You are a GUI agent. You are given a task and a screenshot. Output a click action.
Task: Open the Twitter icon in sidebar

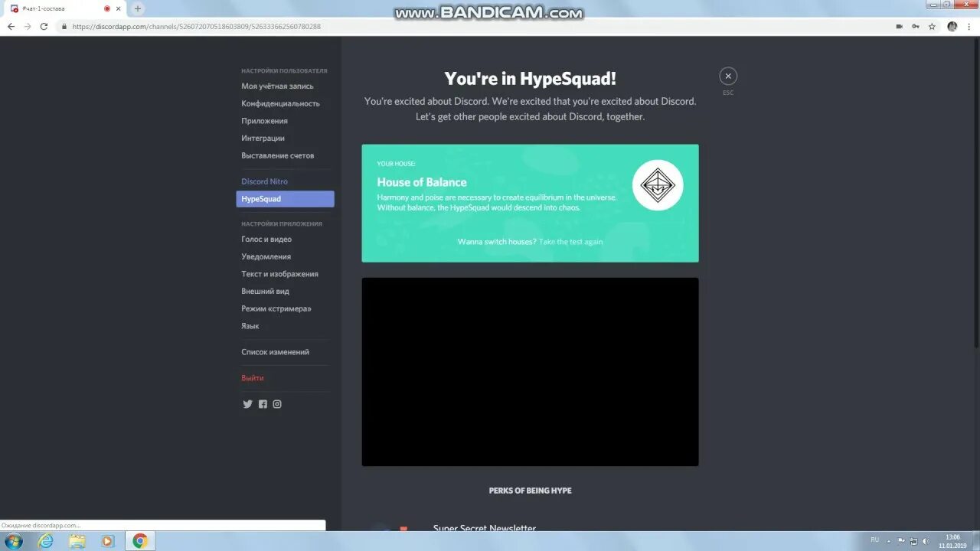pyautogui.click(x=247, y=404)
